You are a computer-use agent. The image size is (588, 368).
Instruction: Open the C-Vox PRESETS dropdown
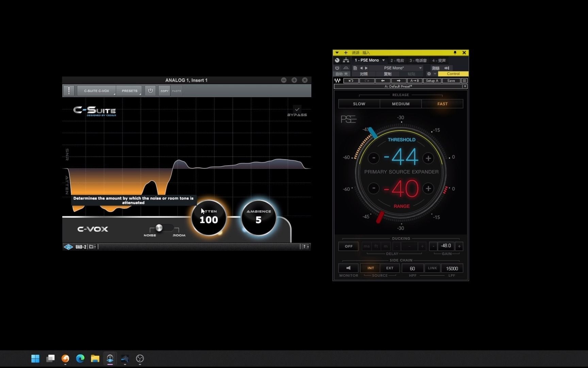[129, 91]
